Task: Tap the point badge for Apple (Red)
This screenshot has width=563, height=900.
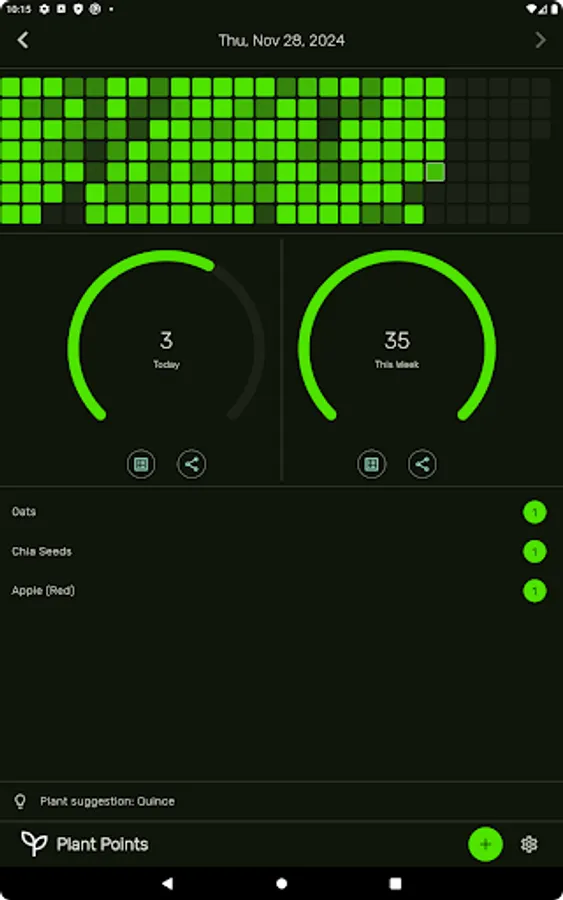Action: (x=535, y=591)
